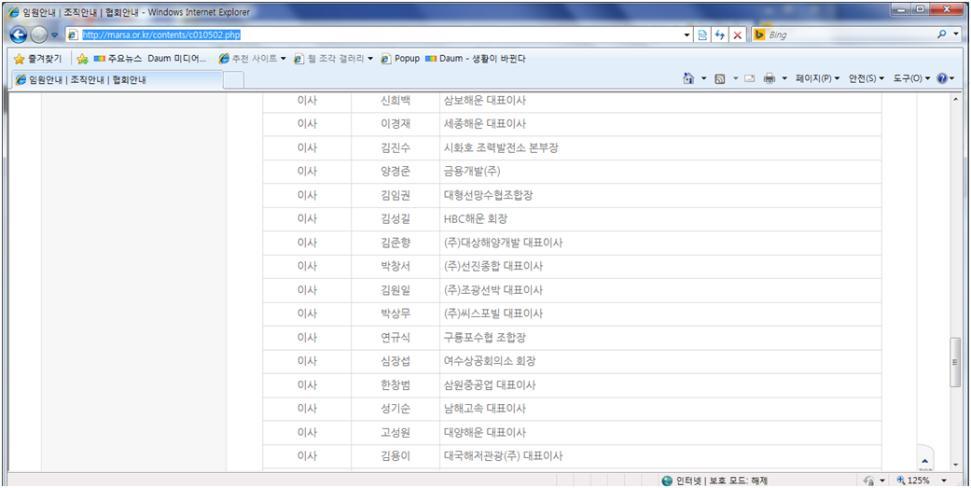Open the Home button dropdown arrow

(x=704, y=79)
